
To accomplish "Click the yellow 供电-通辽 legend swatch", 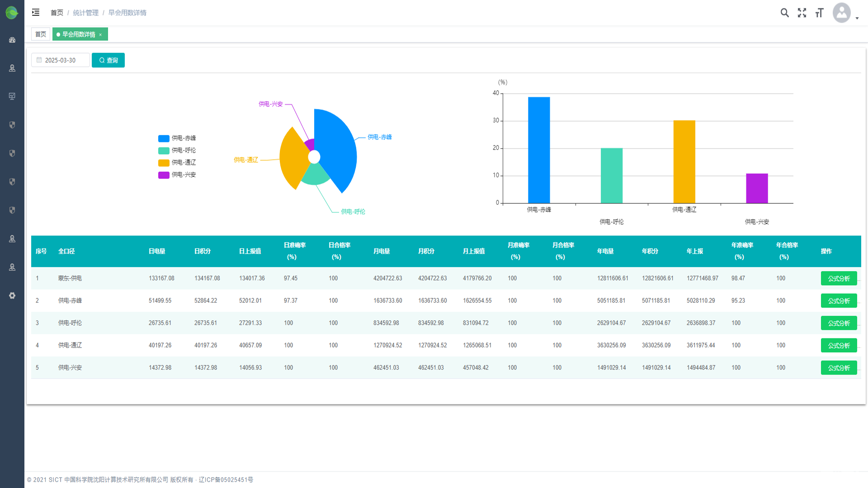I will click(164, 163).
